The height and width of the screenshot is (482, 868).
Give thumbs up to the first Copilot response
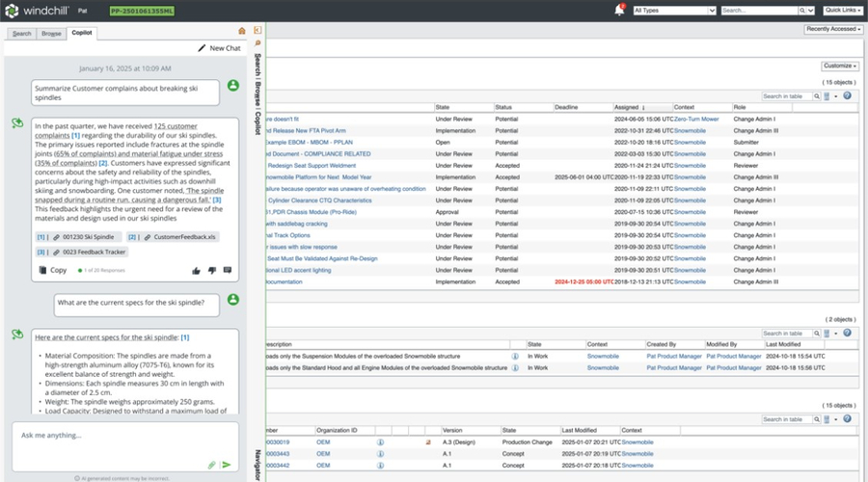point(197,271)
